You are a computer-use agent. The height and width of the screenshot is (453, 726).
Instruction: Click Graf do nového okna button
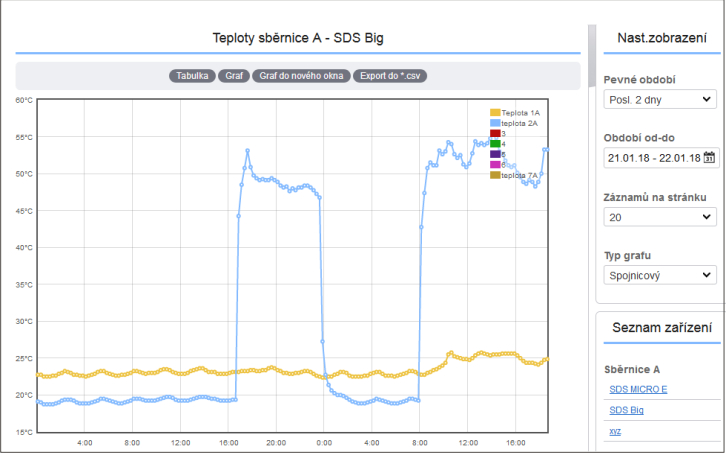[x=300, y=75]
